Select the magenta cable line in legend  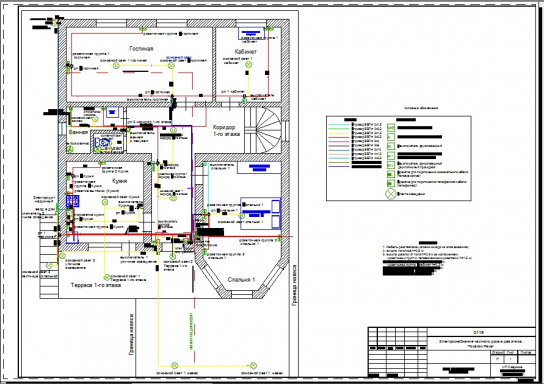click(339, 142)
